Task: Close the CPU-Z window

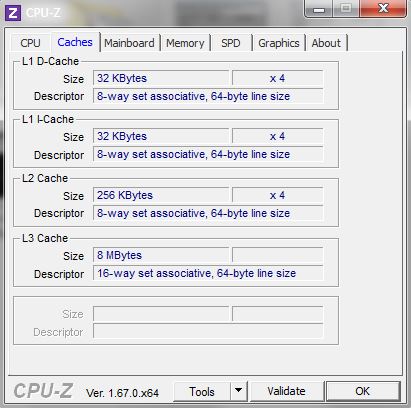Action: tap(383, 9)
